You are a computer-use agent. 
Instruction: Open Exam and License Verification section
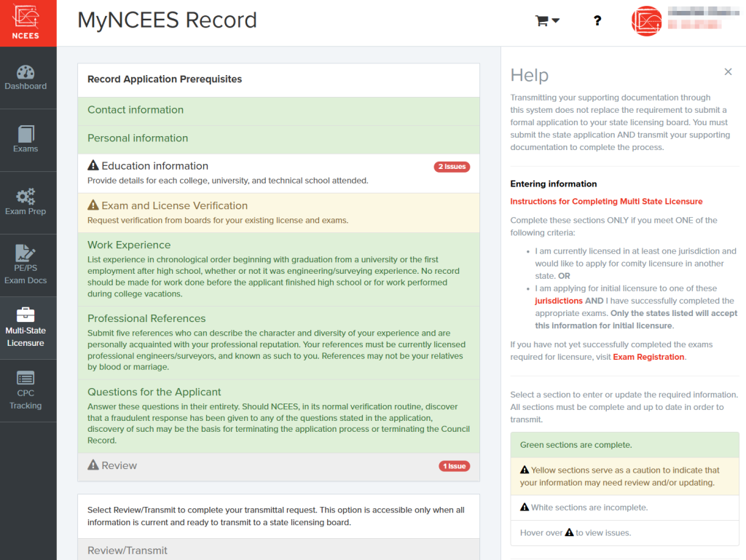[x=279, y=213]
